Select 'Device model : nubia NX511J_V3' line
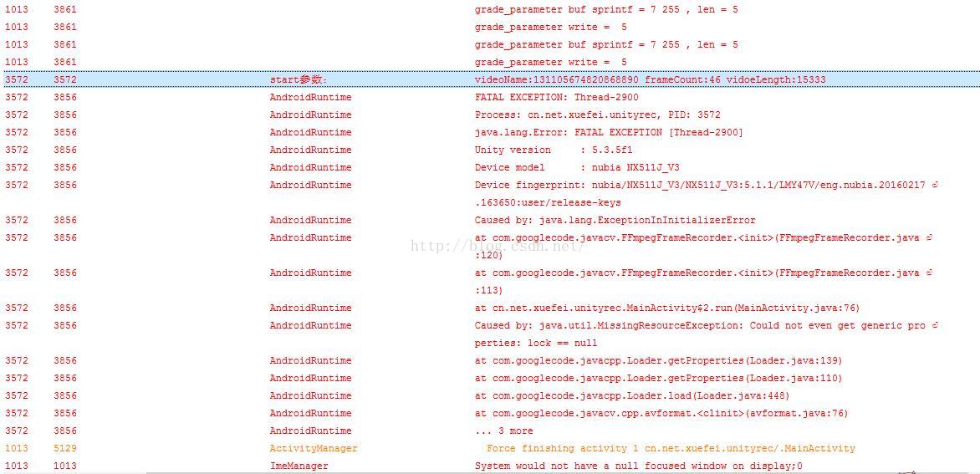Screen dimensions: 980x474 pyautogui.click(x=577, y=166)
